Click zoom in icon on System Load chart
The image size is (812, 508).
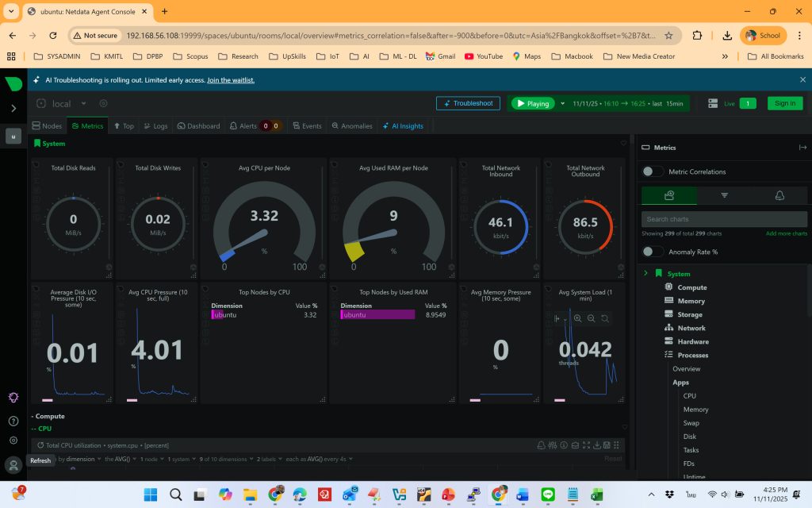click(578, 318)
